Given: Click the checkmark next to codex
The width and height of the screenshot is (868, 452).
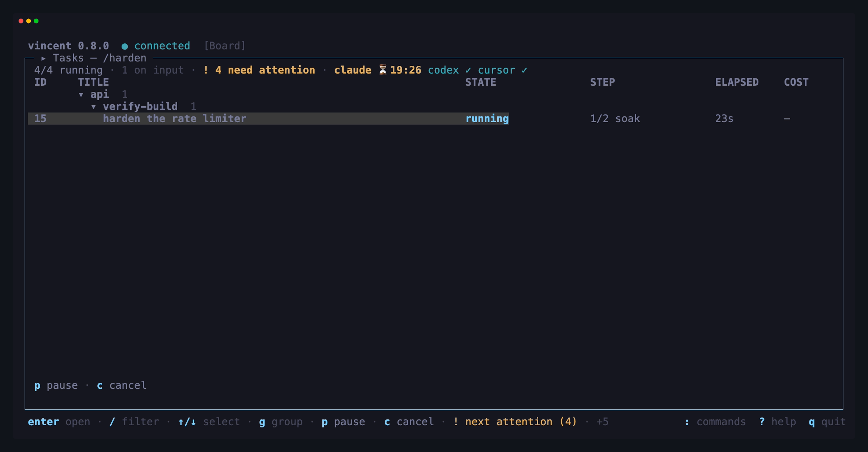Looking at the screenshot, I should pos(468,70).
